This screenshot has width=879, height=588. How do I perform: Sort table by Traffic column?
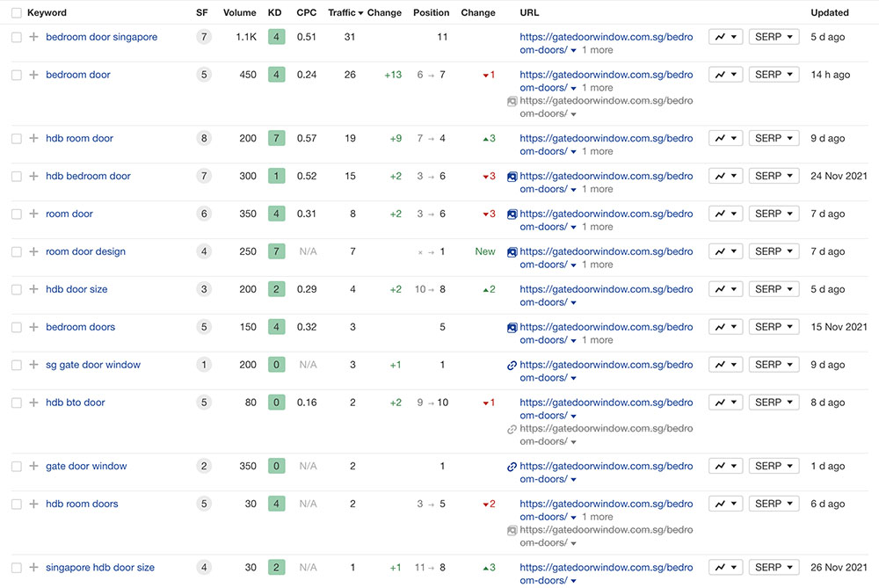click(342, 13)
